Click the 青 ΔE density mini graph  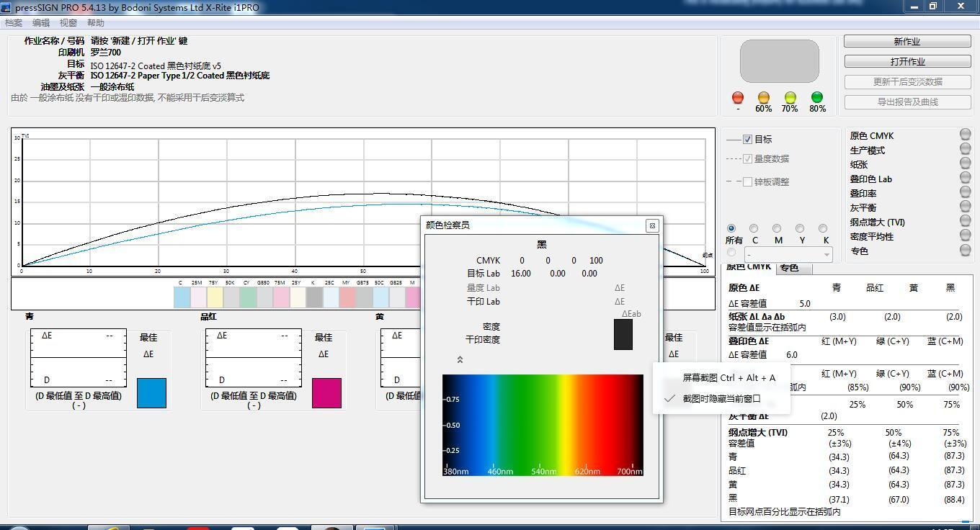79,358
